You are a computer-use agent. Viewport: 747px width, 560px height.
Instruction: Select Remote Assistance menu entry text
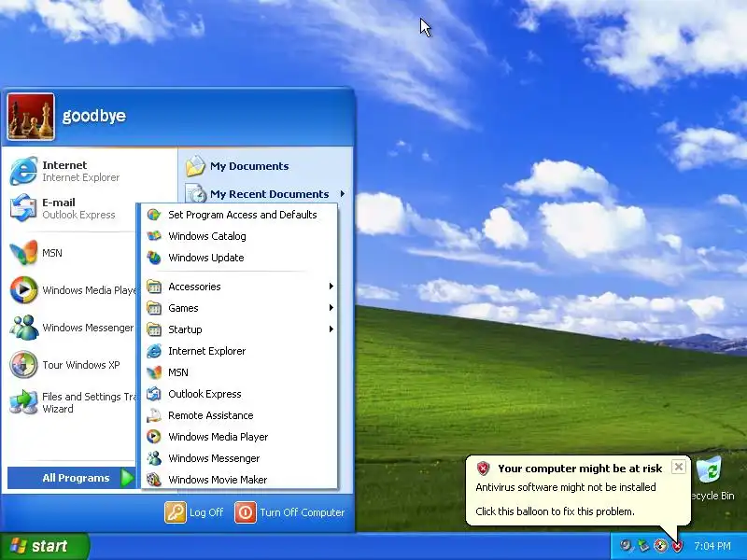(x=211, y=415)
